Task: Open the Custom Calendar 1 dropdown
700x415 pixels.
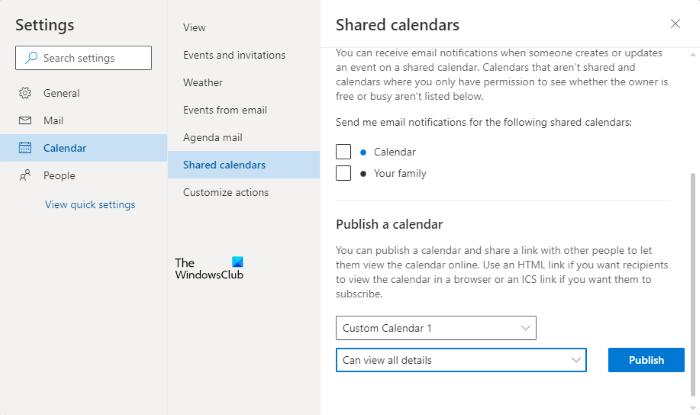Action: [436, 328]
